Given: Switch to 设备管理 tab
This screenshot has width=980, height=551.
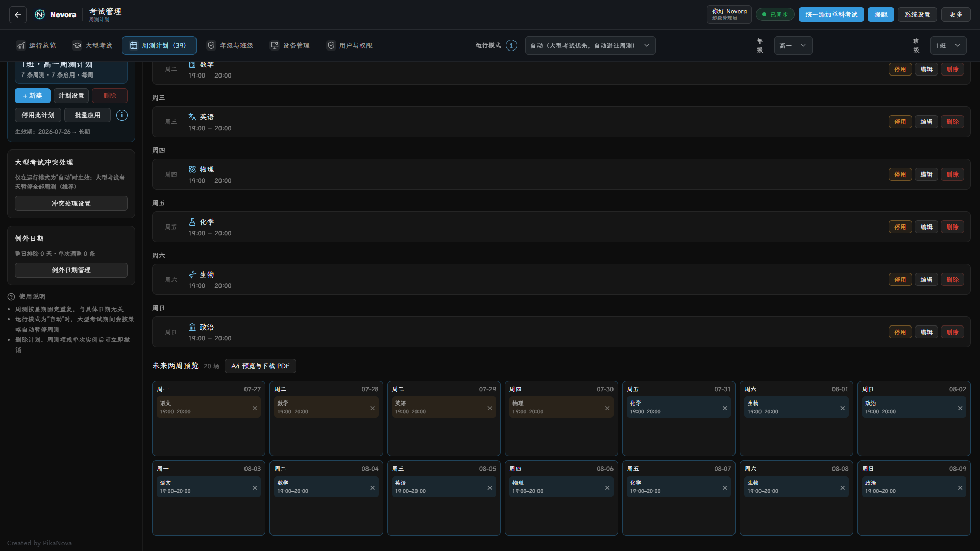Looking at the screenshot, I should (290, 45).
